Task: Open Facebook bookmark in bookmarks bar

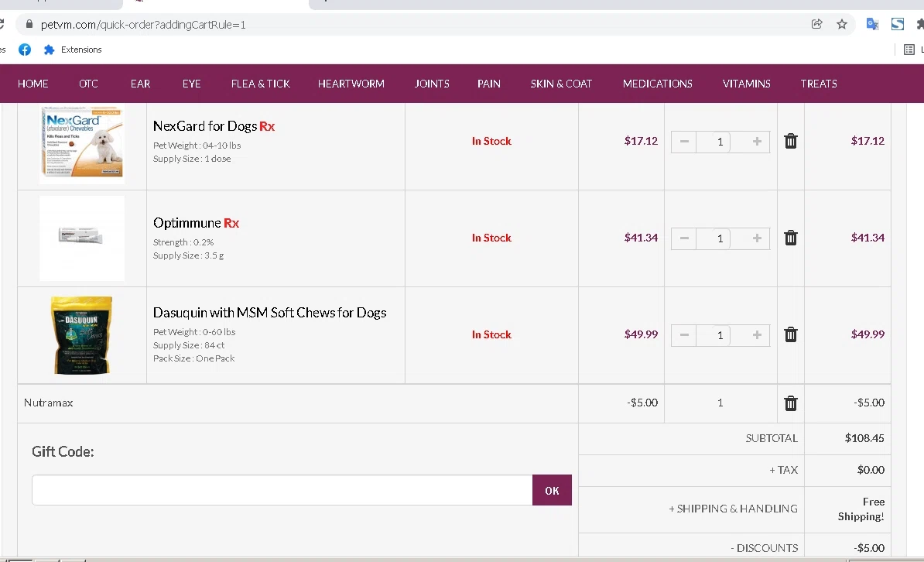Action: [25, 50]
